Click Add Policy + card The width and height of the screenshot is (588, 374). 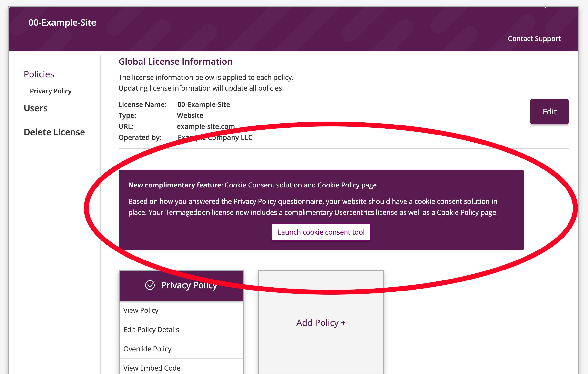pyautogui.click(x=321, y=323)
